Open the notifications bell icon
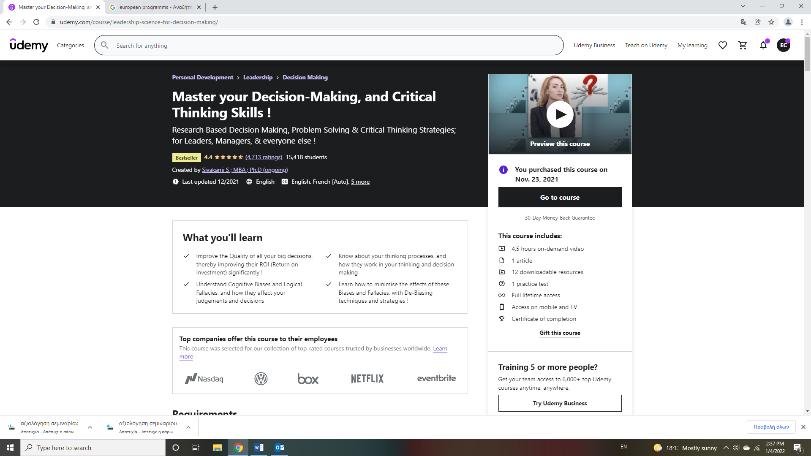 tap(763, 45)
